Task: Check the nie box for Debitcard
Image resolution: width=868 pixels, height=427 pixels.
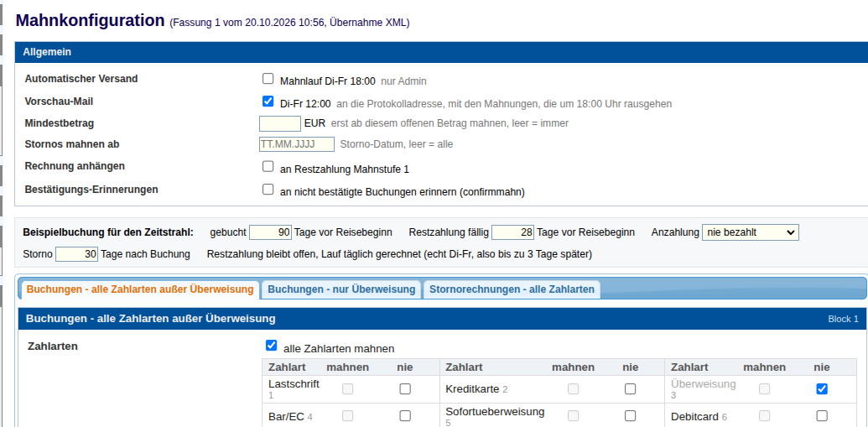Action: (x=822, y=415)
